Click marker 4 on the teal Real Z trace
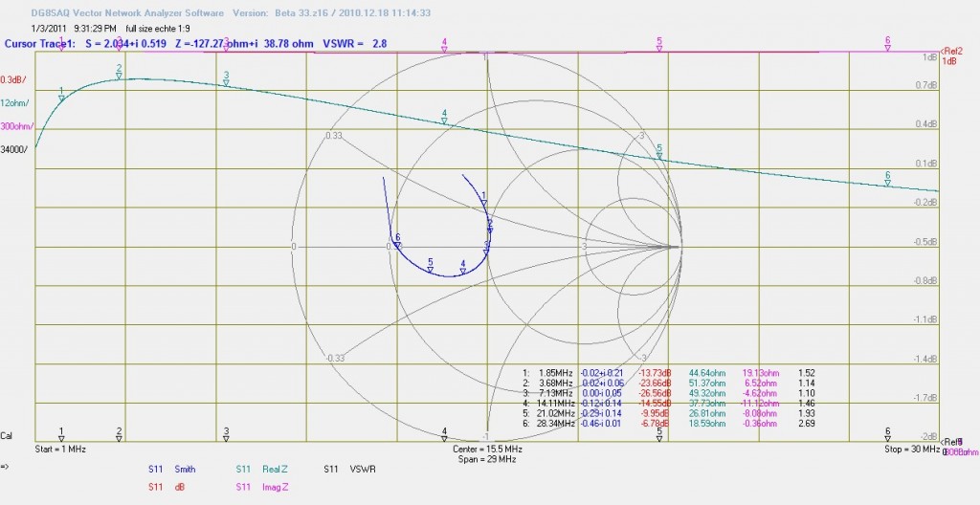This screenshot has width=980, height=505. (x=444, y=117)
